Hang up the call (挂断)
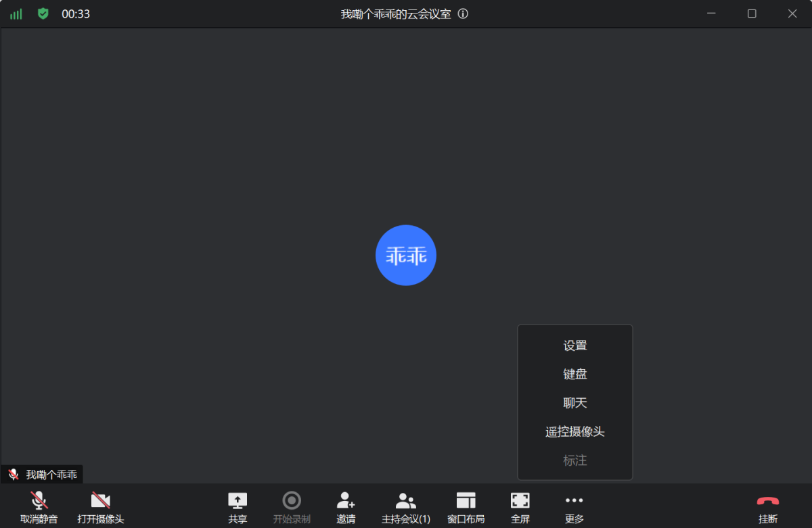The image size is (812, 528). (x=767, y=507)
